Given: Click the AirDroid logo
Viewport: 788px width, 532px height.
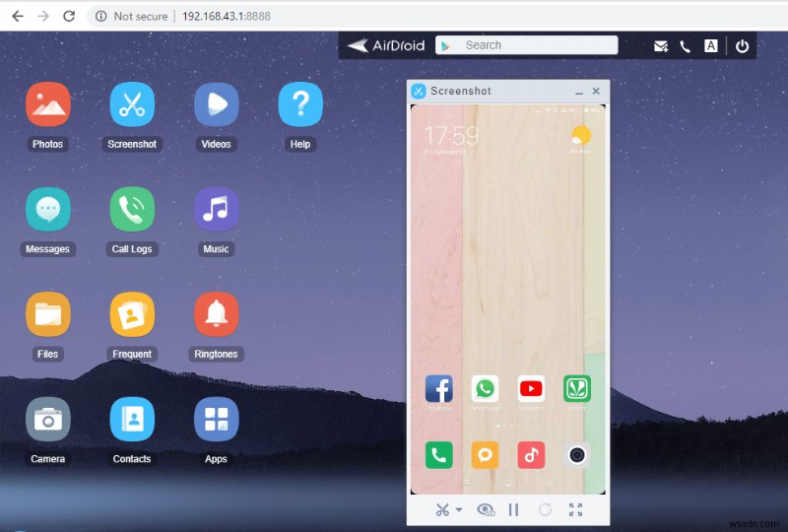Looking at the screenshot, I should tap(386, 45).
